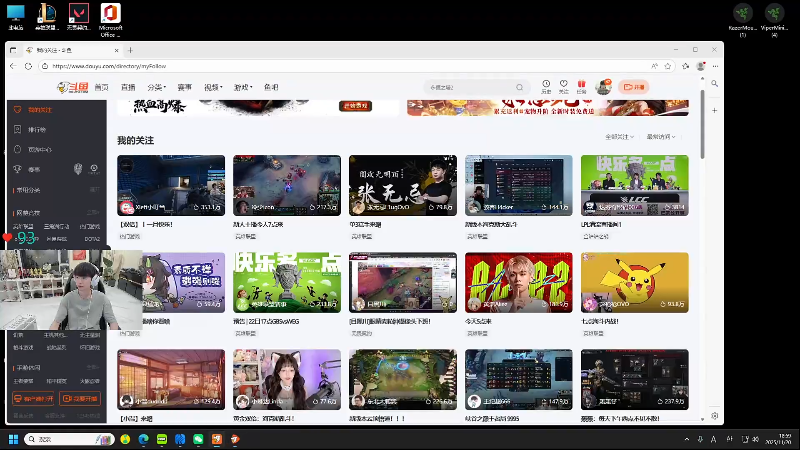Open the Japanese room stream thumbnail
Image resolution: width=800 pixels, height=450 pixels.
click(171, 379)
